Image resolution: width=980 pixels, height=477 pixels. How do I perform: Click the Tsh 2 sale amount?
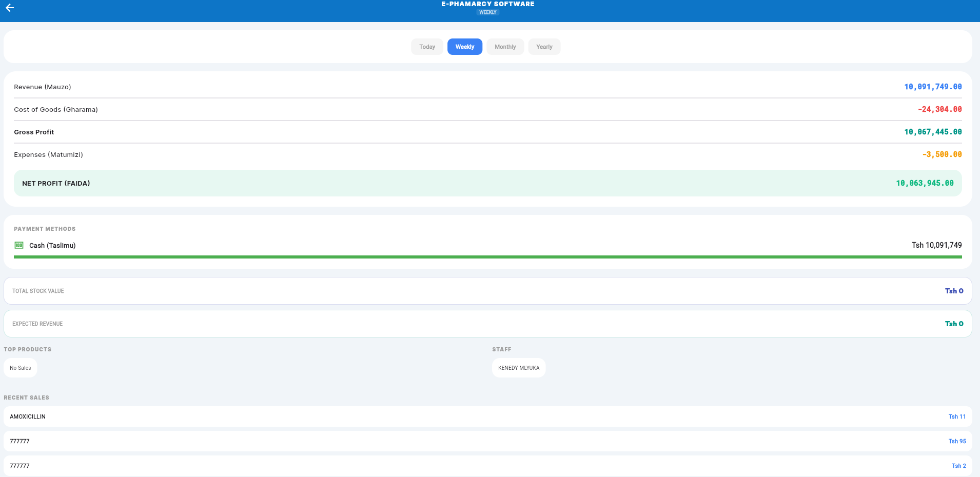coord(958,466)
